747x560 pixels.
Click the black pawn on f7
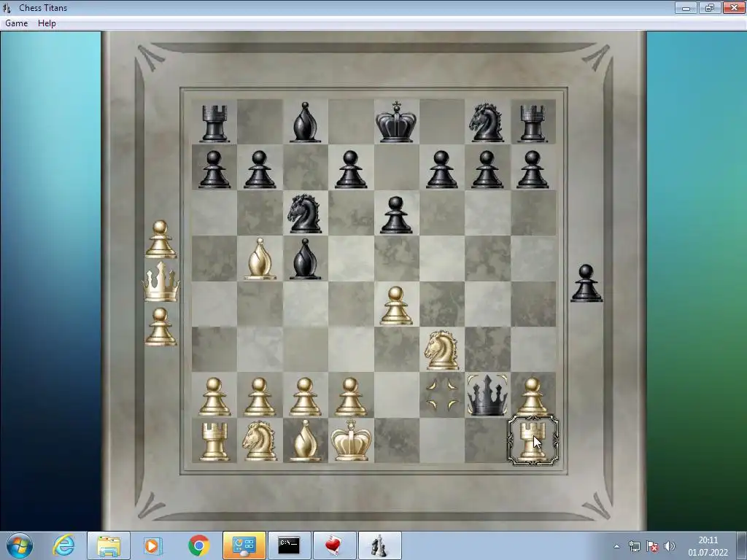441,169
